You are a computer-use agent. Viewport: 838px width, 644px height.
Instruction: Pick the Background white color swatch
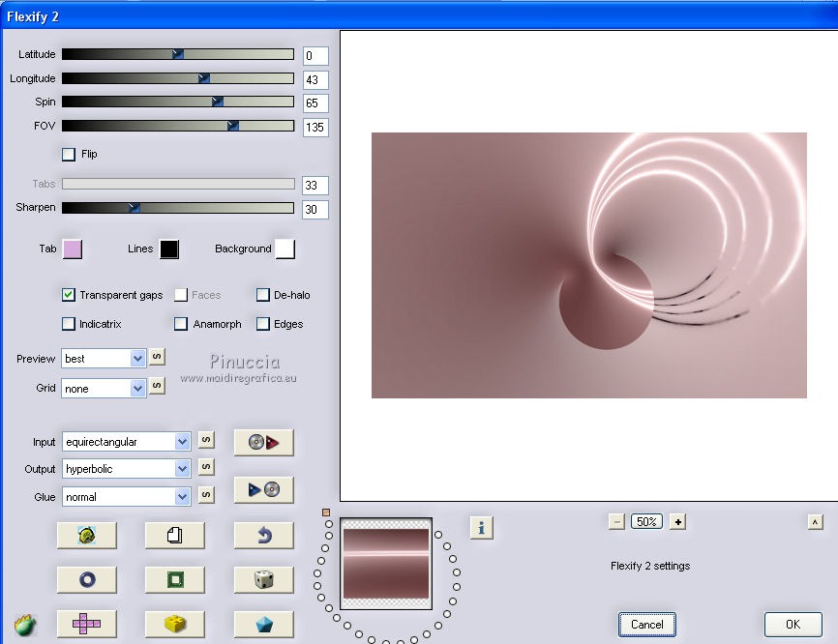(x=284, y=249)
